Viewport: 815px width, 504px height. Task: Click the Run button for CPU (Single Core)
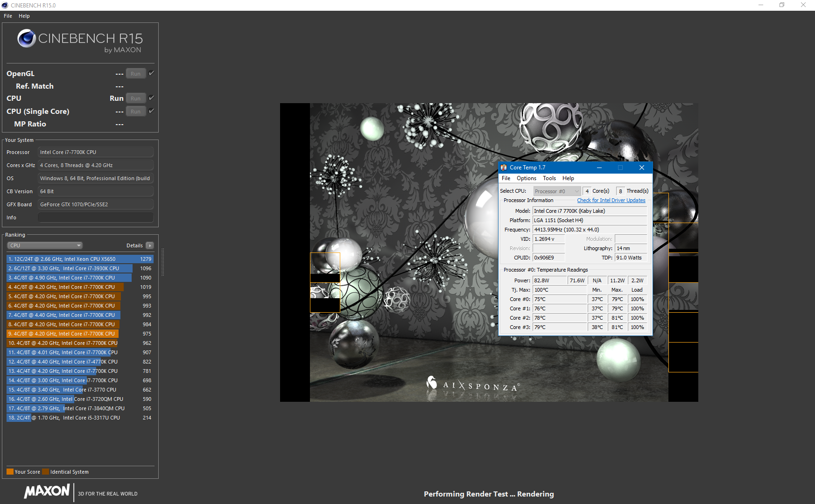pyautogui.click(x=136, y=112)
